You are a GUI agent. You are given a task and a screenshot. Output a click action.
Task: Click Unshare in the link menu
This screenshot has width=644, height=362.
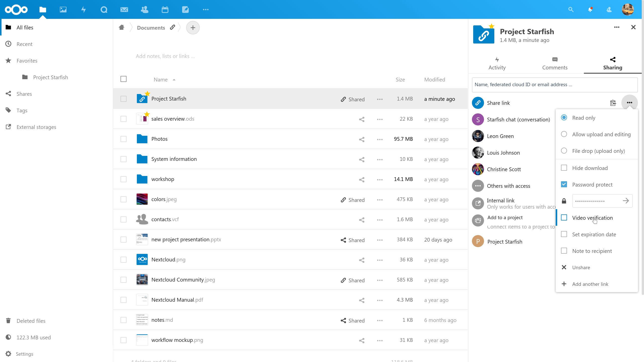click(581, 267)
